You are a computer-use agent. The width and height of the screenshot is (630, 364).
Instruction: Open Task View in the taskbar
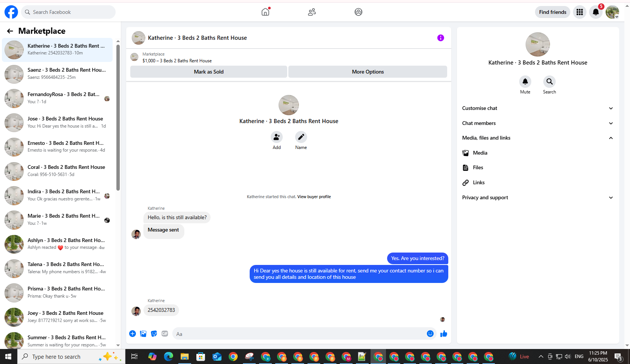coord(134,356)
